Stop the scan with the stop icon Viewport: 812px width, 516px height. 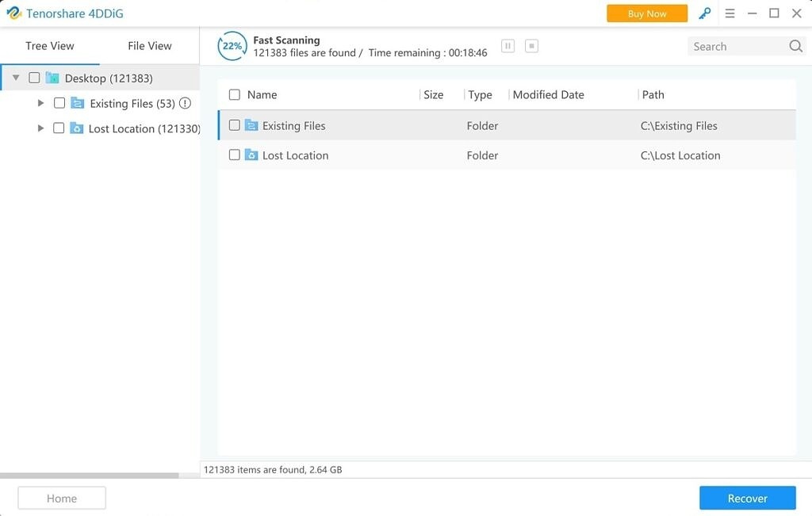click(532, 46)
